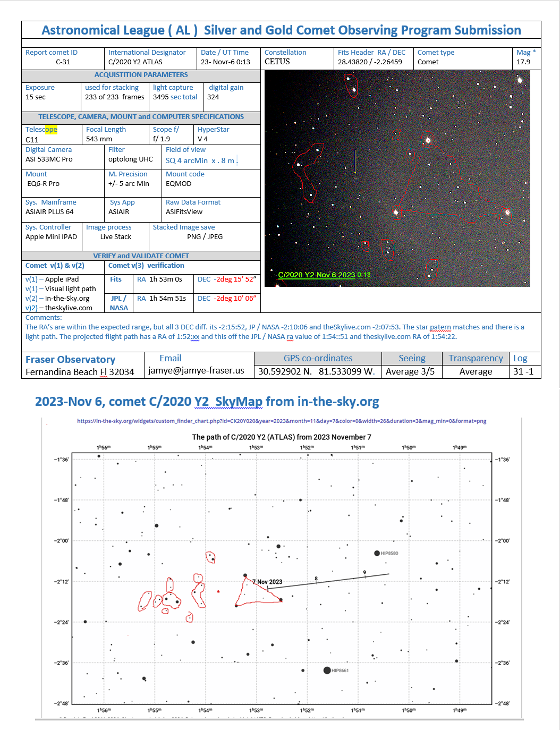Select the comet astrophoto image
The width and height of the screenshot is (560, 730).
click(x=397, y=179)
